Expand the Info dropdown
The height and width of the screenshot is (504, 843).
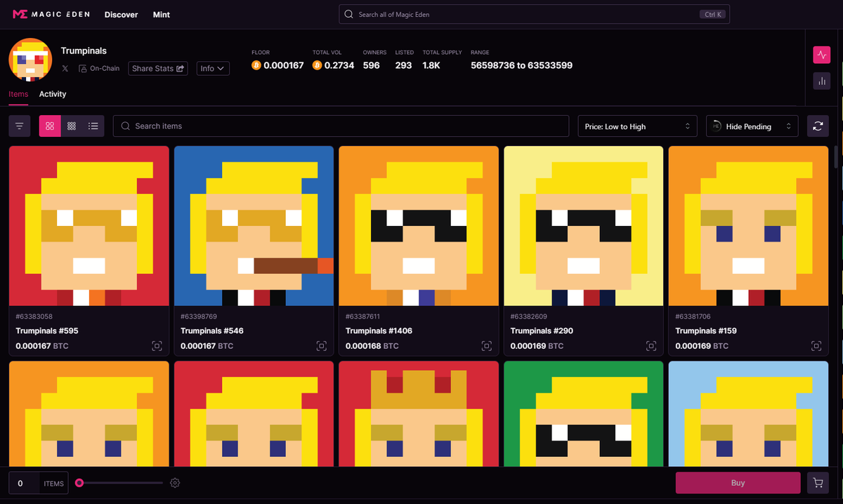[x=213, y=68]
